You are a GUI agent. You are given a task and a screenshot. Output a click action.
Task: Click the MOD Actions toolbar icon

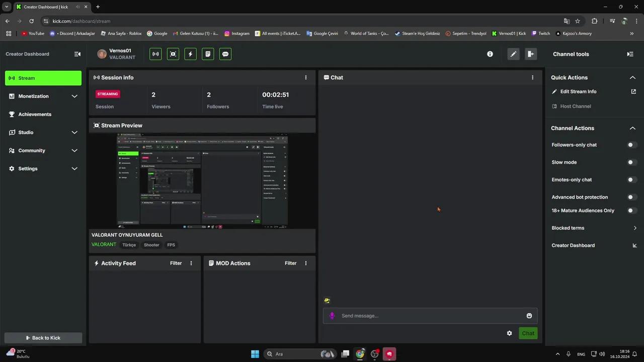coord(208,54)
